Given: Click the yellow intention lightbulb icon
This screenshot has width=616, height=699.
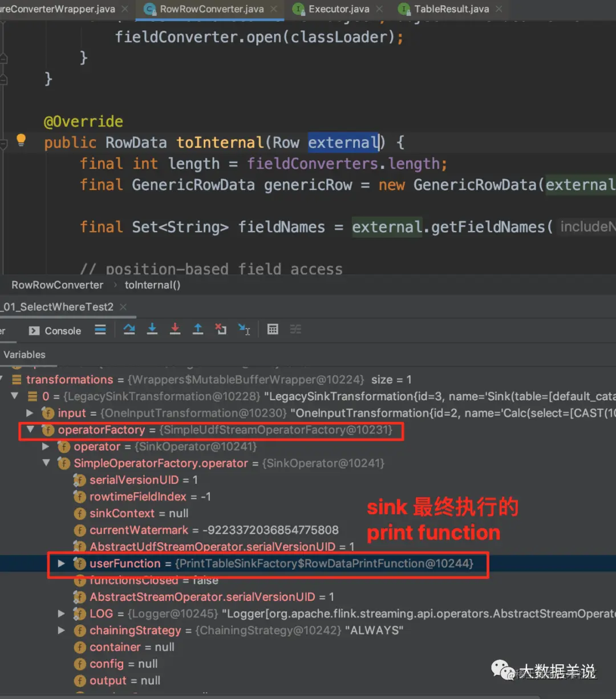Looking at the screenshot, I should click(21, 140).
